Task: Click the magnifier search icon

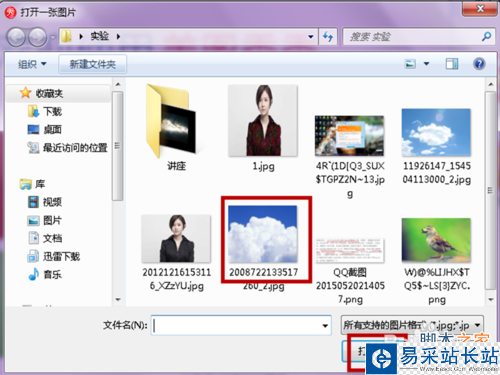Action: [487, 36]
